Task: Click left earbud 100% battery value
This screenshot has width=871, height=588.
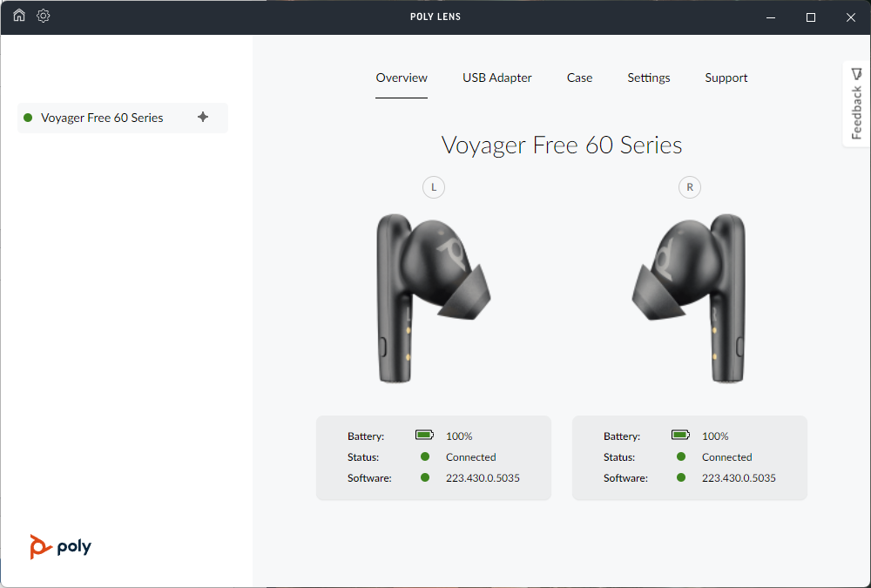Action: (x=459, y=436)
